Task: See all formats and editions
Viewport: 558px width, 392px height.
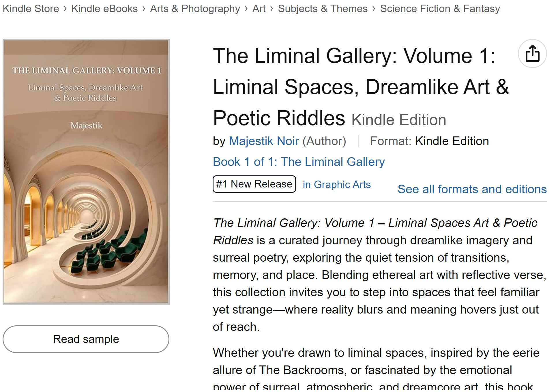Action: tap(472, 189)
